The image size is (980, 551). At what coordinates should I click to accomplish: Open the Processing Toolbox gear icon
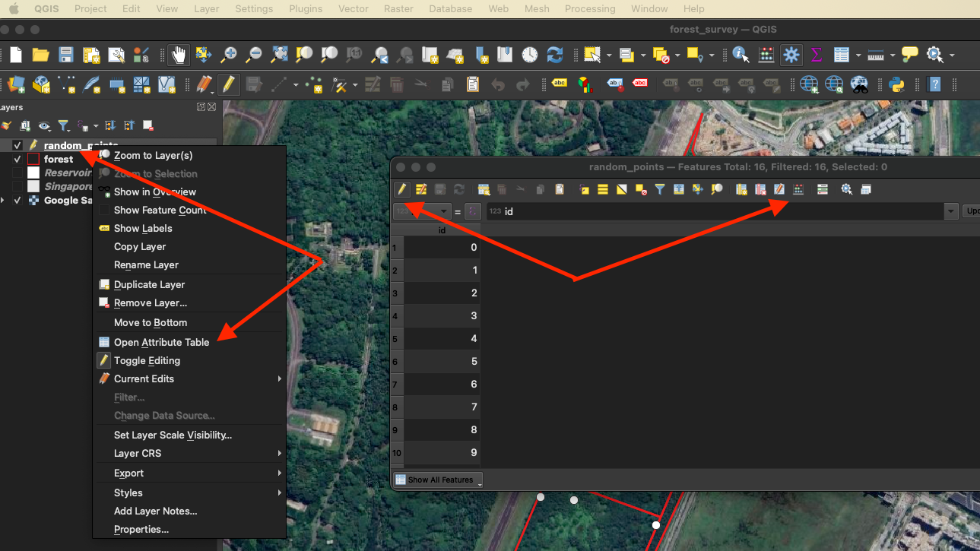point(791,55)
